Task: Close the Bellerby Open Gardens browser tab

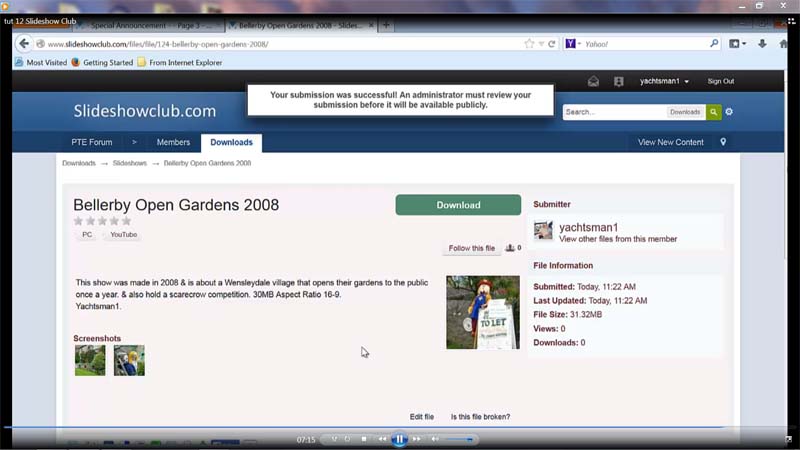Action: point(371,25)
